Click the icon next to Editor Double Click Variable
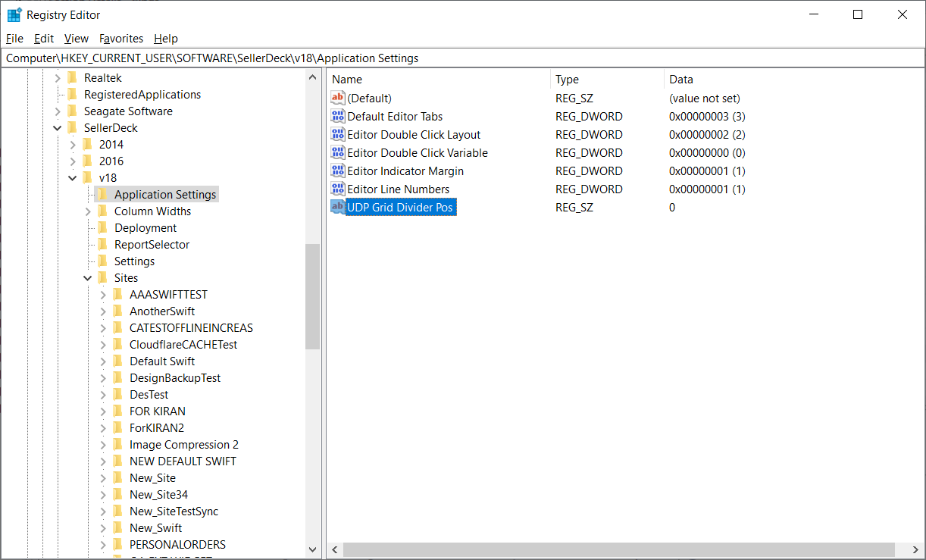This screenshot has height=560, width=926. [338, 153]
